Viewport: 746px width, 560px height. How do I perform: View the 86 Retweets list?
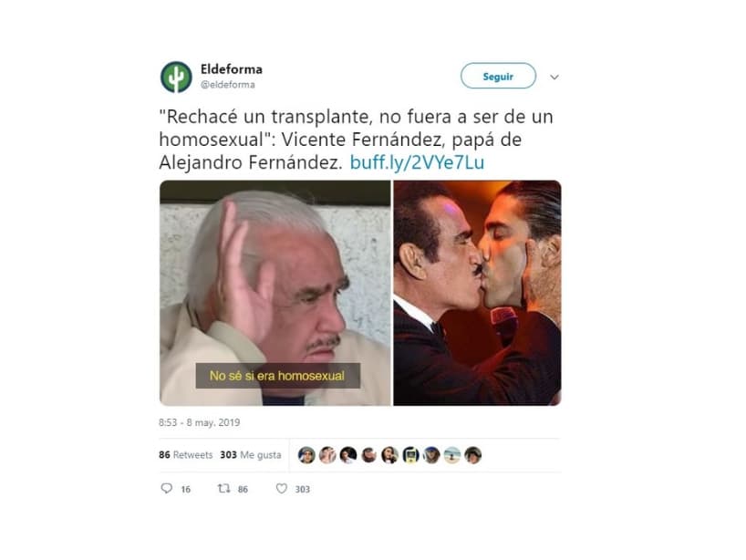185,455
